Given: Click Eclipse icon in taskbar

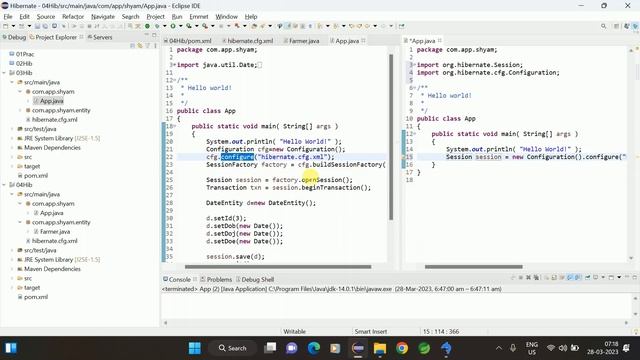Looking at the screenshot, I should (x=358, y=348).
